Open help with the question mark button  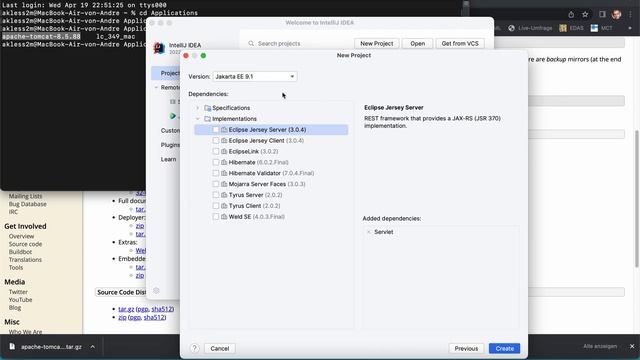pyautogui.click(x=195, y=349)
